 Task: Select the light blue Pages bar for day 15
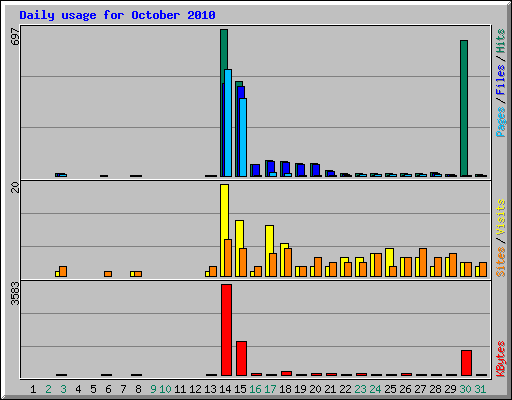point(243,137)
